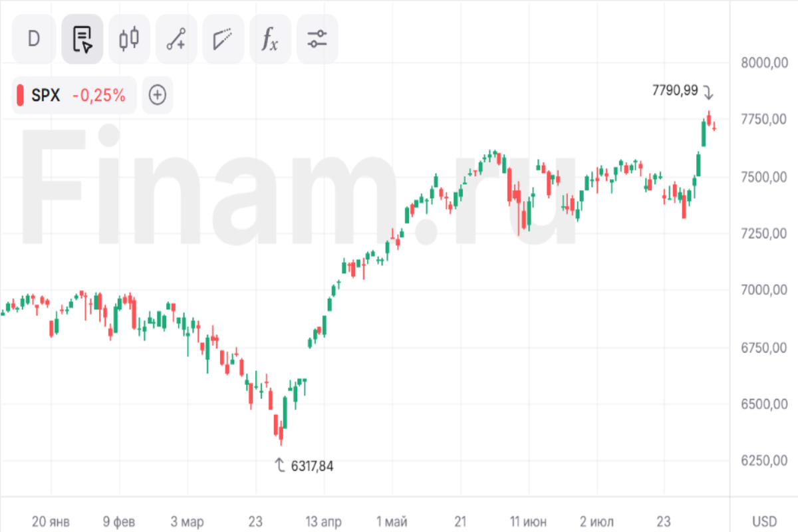Image resolution: width=798 pixels, height=532 pixels.
Task: Click the 8000,00 price scale label
Action: click(764, 63)
